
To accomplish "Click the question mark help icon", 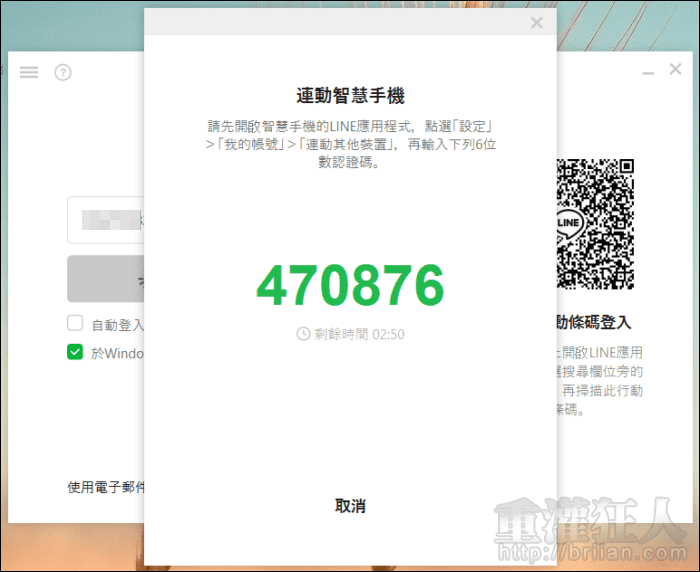I will 63,72.
